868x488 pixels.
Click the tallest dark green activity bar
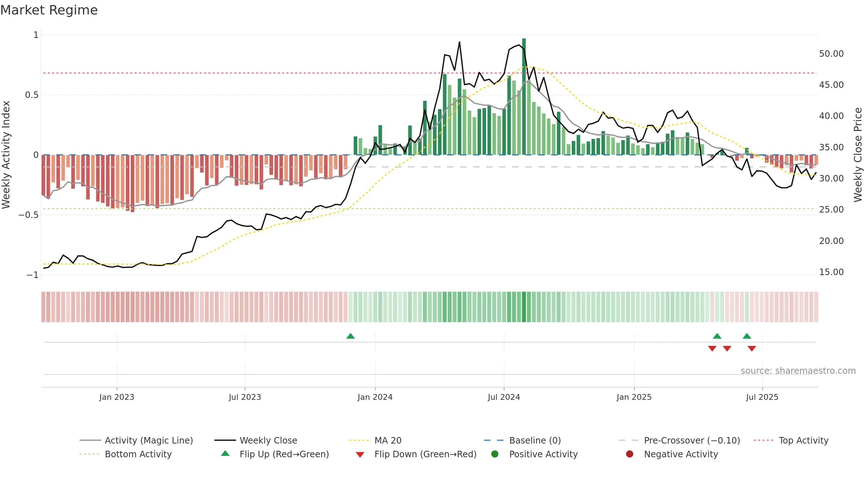coord(524,97)
